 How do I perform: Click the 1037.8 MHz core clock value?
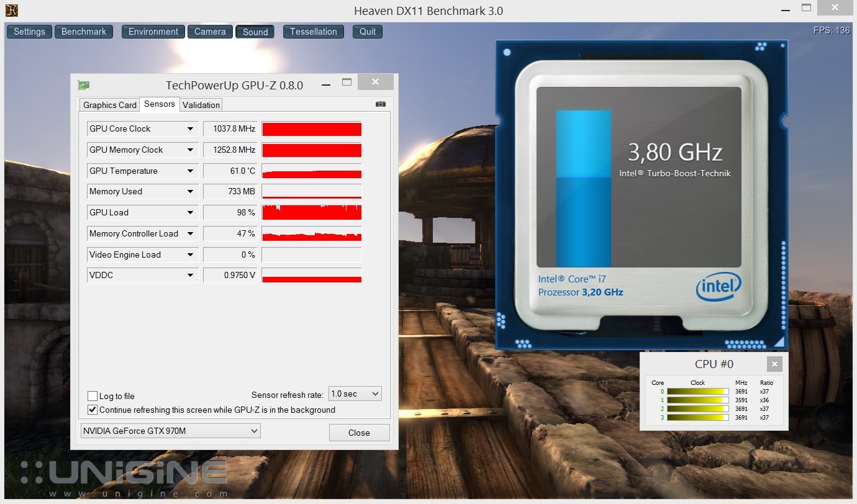[x=230, y=128]
